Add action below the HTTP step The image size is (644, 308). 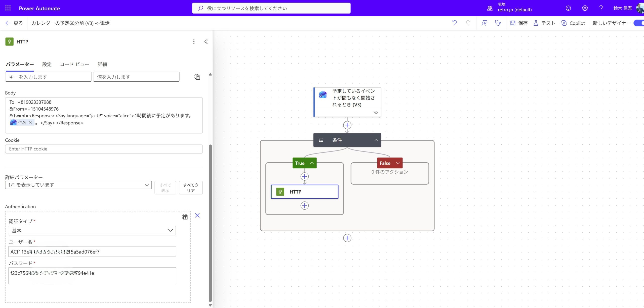[x=304, y=206]
